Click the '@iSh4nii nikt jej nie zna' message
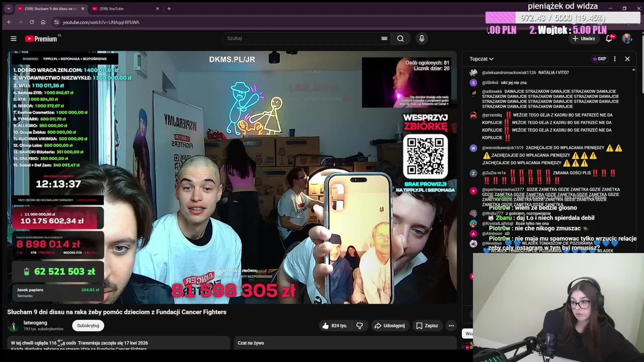The height and width of the screenshot is (362, 644). coord(504,83)
